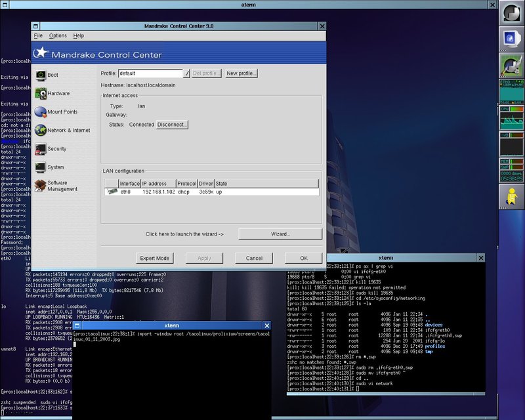
Task: Open the Mount Points section icon
Action: 41,112
